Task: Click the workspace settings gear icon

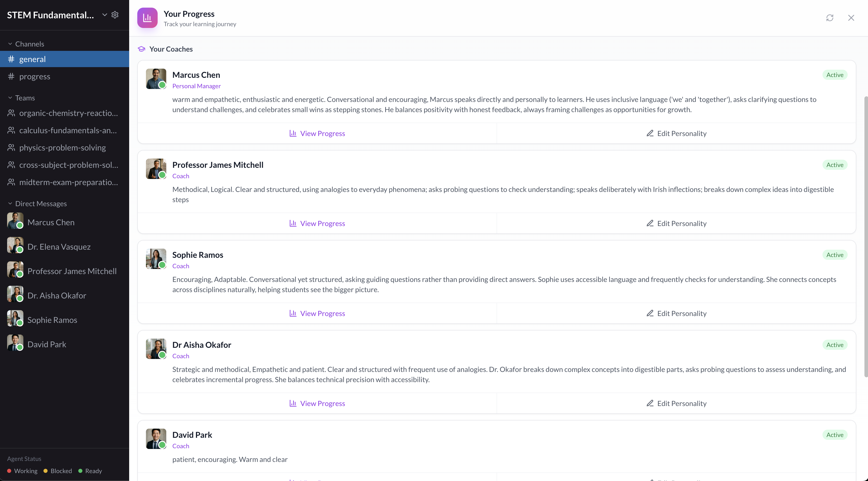Action: click(x=115, y=15)
